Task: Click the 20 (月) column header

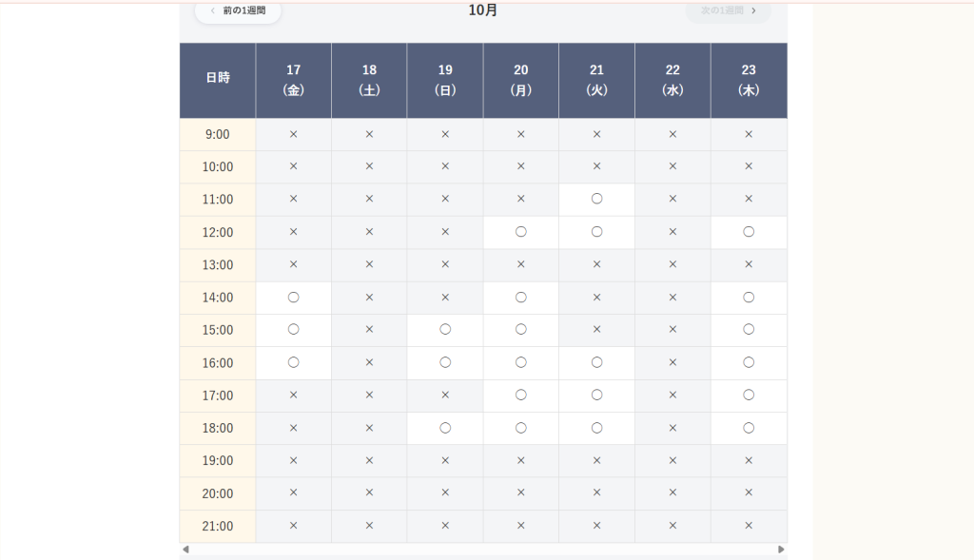Action: click(520, 80)
